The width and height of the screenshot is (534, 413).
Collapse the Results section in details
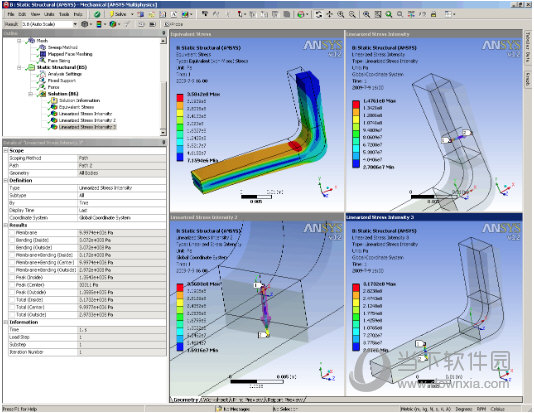click(x=6, y=225)
